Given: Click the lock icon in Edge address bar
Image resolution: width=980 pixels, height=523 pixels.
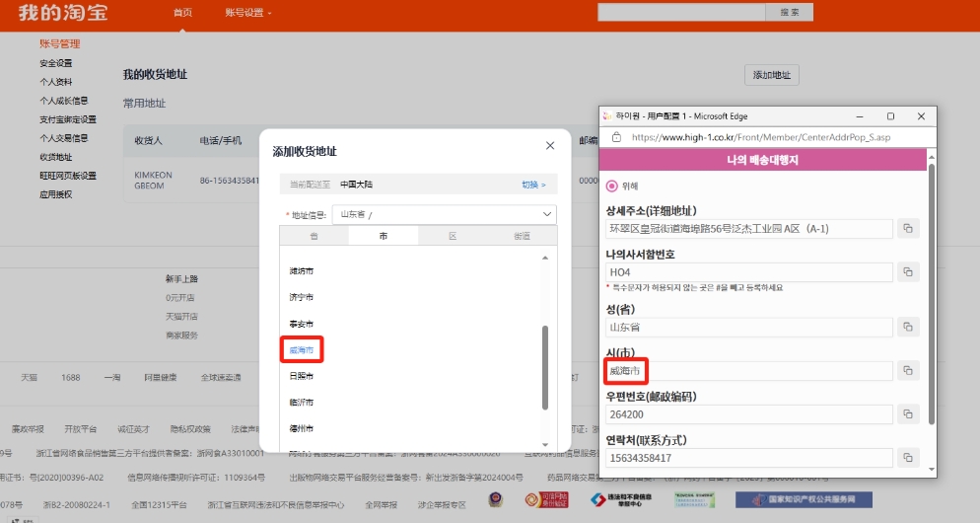Looking at the screenshot, I should (x=616, y=137).
